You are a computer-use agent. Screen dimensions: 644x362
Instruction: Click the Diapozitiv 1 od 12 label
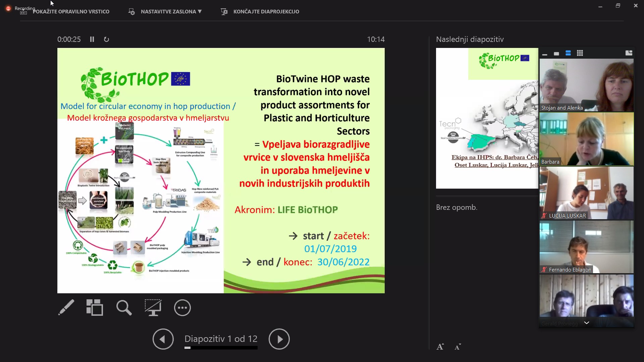coord(221,339)
